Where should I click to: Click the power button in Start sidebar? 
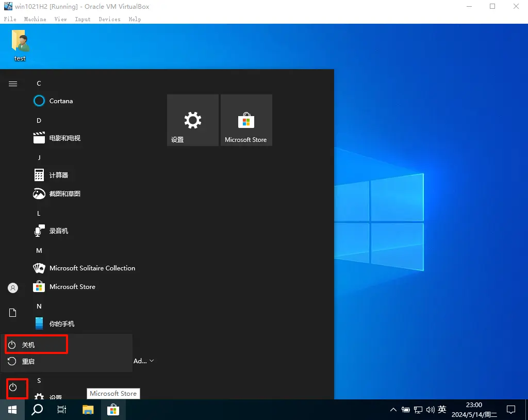click(x=13, y=387)
